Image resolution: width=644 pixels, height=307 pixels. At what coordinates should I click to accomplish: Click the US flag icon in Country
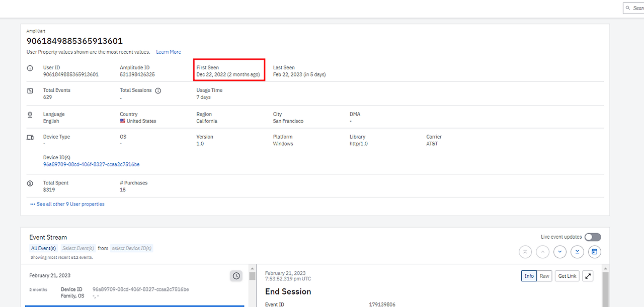pyautogui.click(x=123, y=121)
